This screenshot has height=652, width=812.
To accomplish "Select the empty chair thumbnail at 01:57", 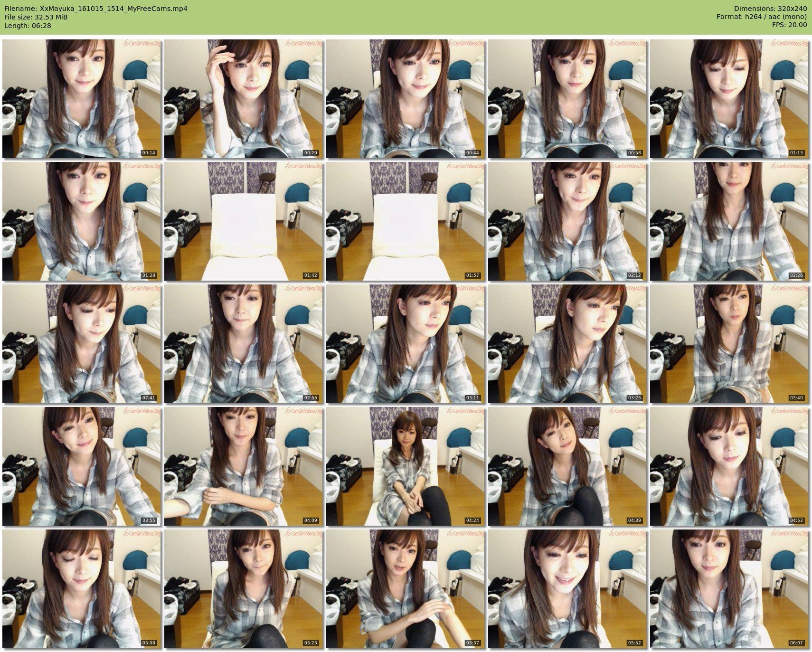I will tap(406, 221).
